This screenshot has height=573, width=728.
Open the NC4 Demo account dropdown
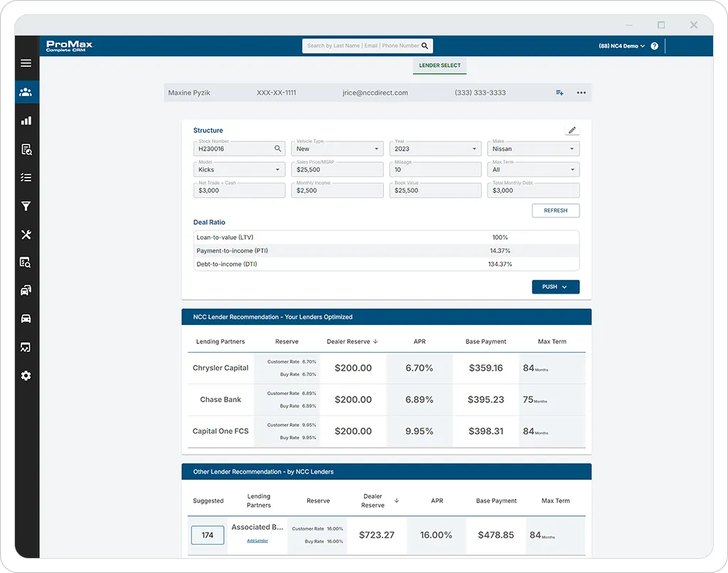621,46
